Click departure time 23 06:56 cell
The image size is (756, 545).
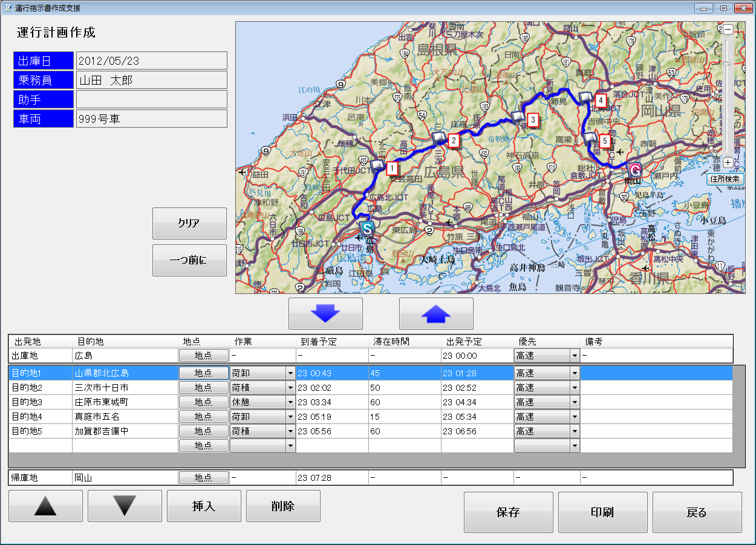(x=477, y=431)
